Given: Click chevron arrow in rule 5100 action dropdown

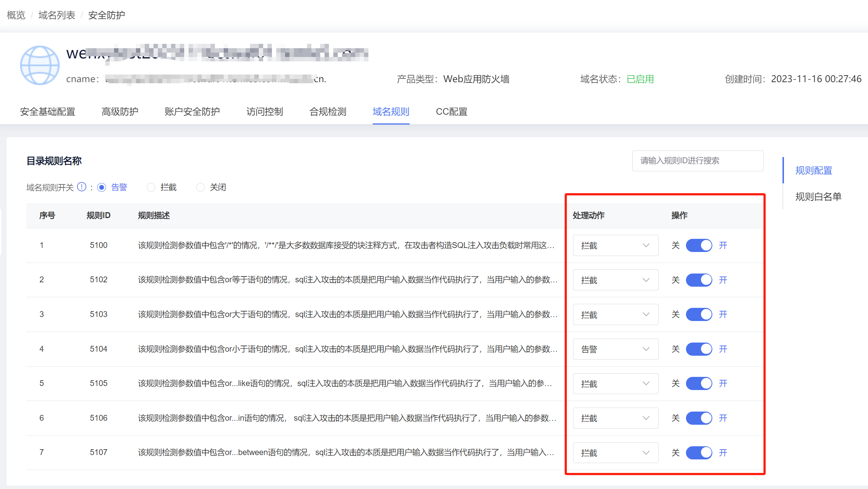Looking at the screenshot, I should 646,245.
